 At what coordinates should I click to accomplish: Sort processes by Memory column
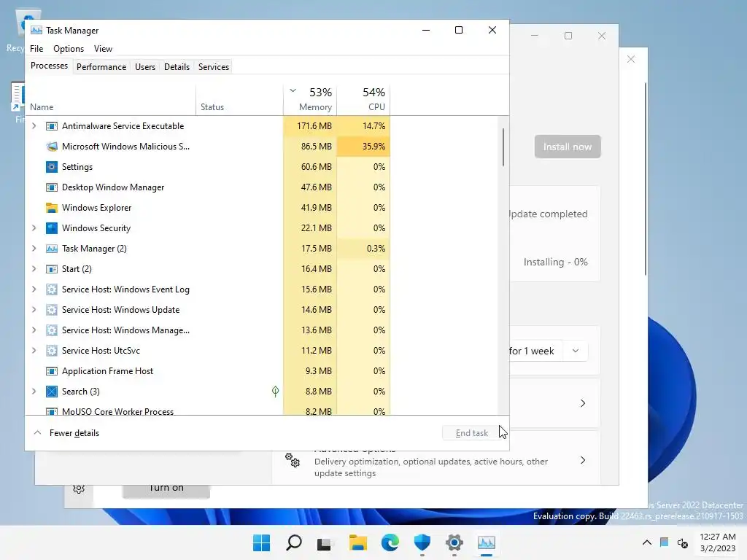[x=310, y=99]
